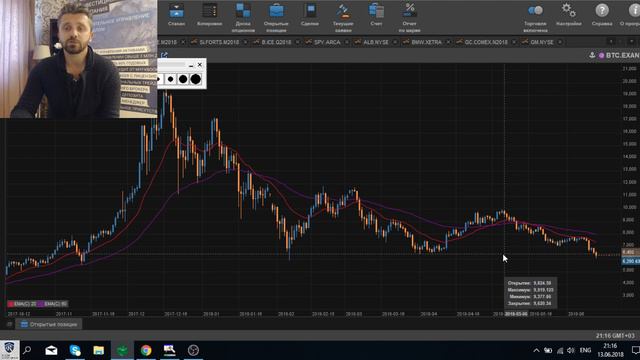Open the Mail app in taskbar
640x360 pixels.
pos(51,350)
